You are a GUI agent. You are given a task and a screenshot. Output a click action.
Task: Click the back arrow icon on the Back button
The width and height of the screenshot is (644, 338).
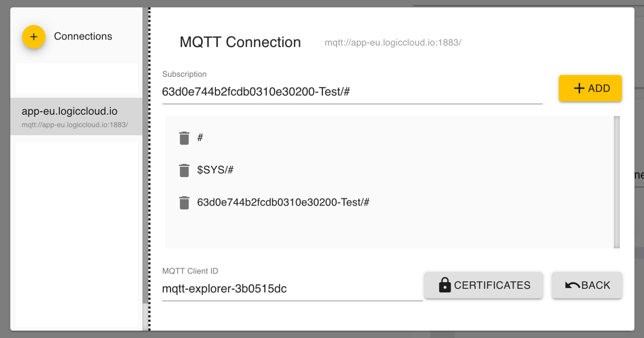[572, 284]
